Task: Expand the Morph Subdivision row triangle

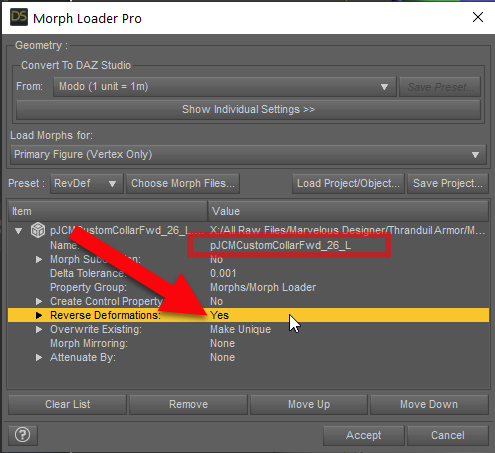Action: tap(39, 259)
